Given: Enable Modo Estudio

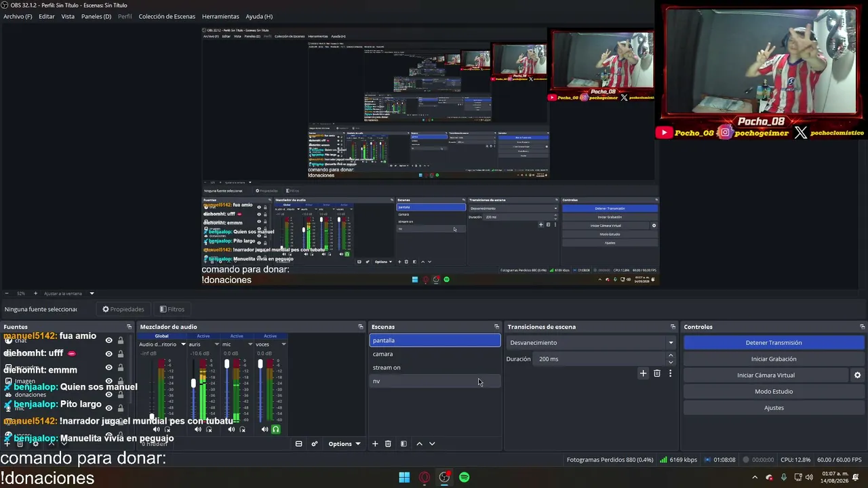Looking at the screenshot, I should click(774, 392).
